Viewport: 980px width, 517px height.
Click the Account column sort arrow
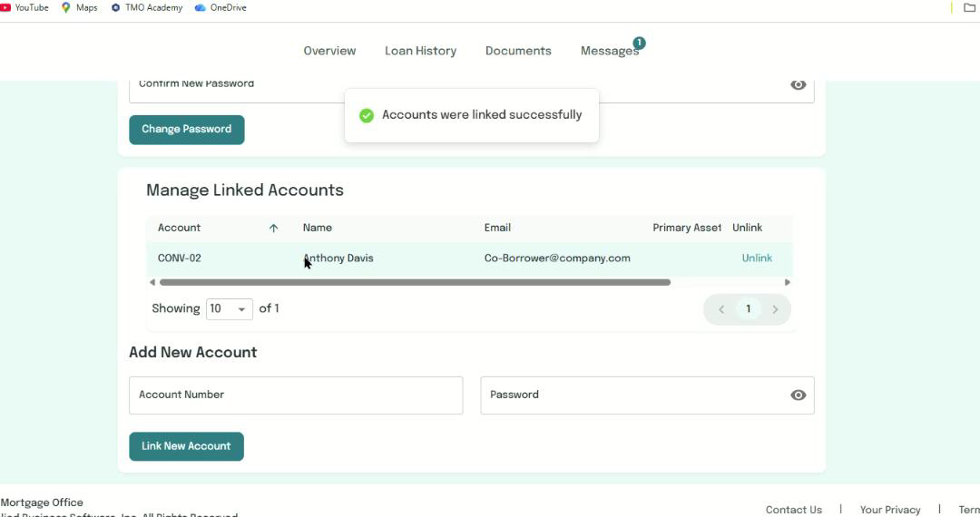tap(273, 229)
